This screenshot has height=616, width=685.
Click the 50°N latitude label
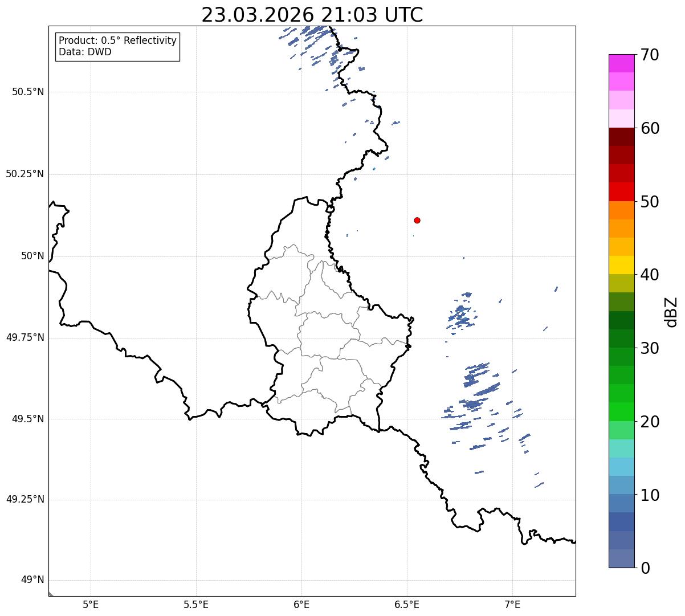[33, 256]
